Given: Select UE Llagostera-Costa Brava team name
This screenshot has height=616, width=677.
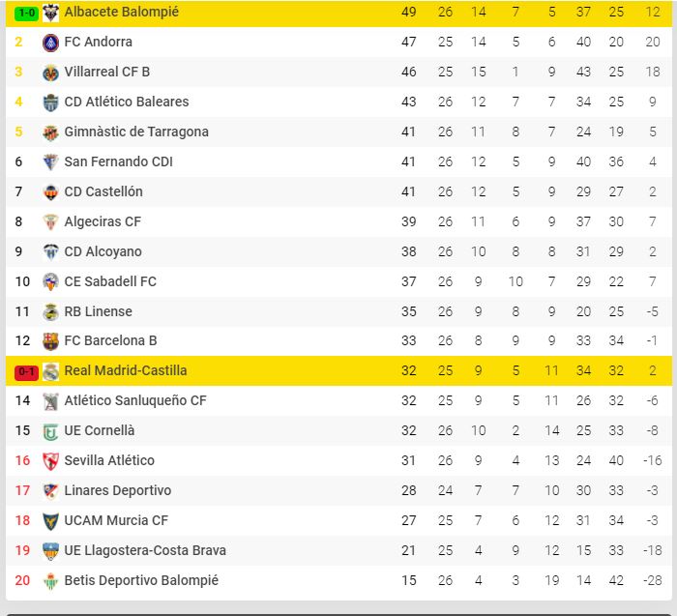Looking at the screenshot, I should [145, 550].
